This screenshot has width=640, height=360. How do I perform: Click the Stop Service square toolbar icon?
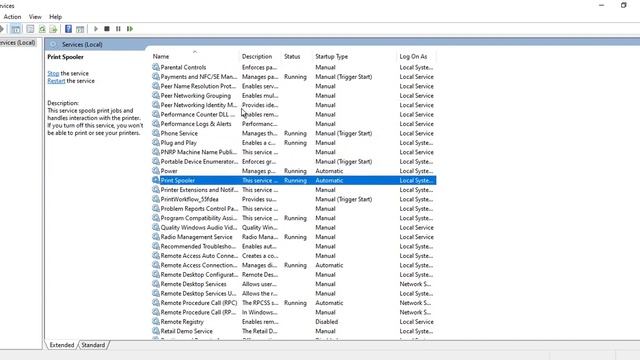tap(107, 29)
